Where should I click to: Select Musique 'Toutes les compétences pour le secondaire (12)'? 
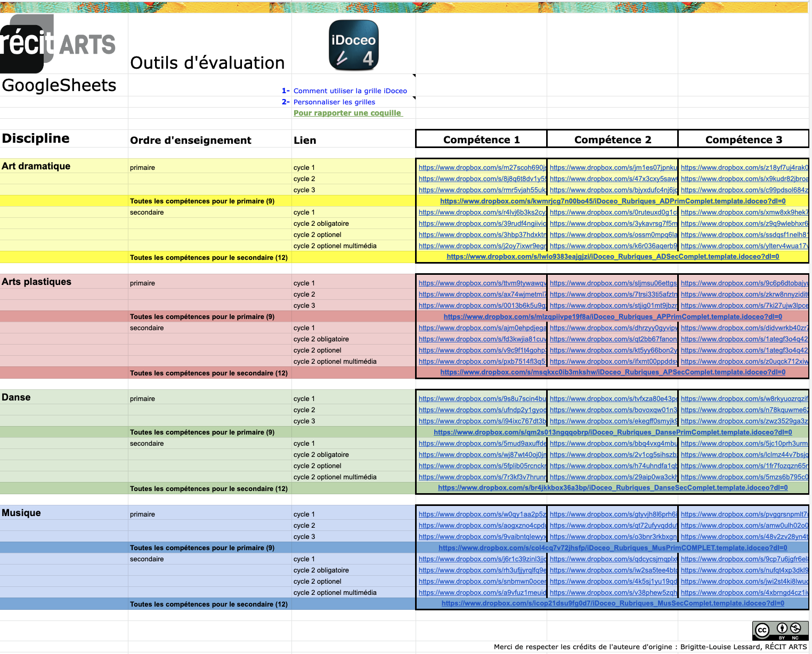[x=209, y=604]
